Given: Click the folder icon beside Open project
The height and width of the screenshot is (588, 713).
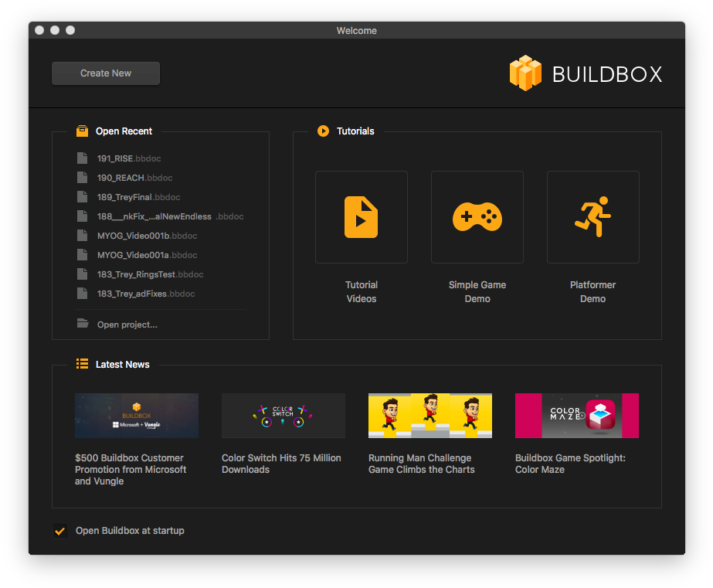Looking at the screenshot, I should point(83,323).
